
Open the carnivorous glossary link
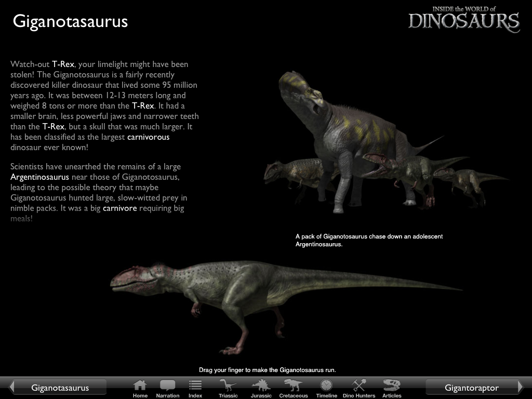[148, 137]
